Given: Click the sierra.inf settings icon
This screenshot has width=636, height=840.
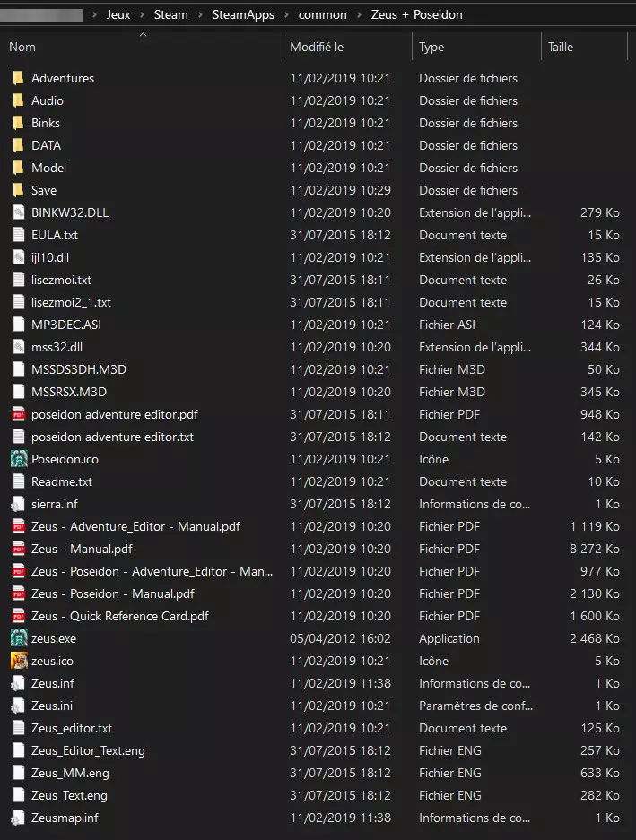Looking at the screenshot, I should point(18,504).
